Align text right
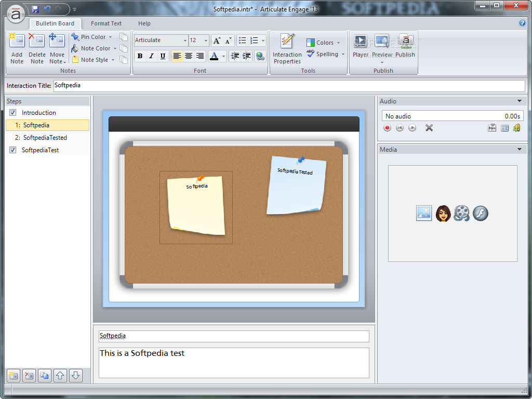This screenshot has width=532, height=399. tap(200, 56)
